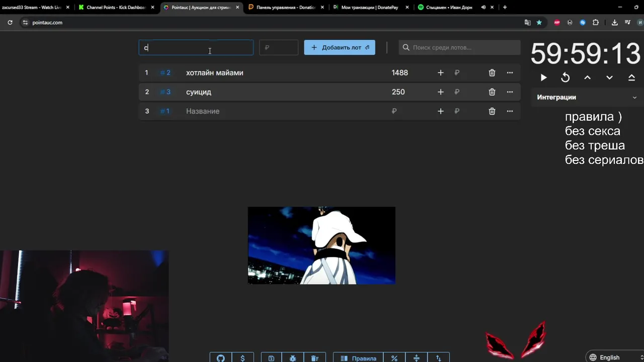Image resolution: width=644 pixels, height=362 pixels.
Task: Focus the new lot ruble amount field
Action: pos(279,47)
